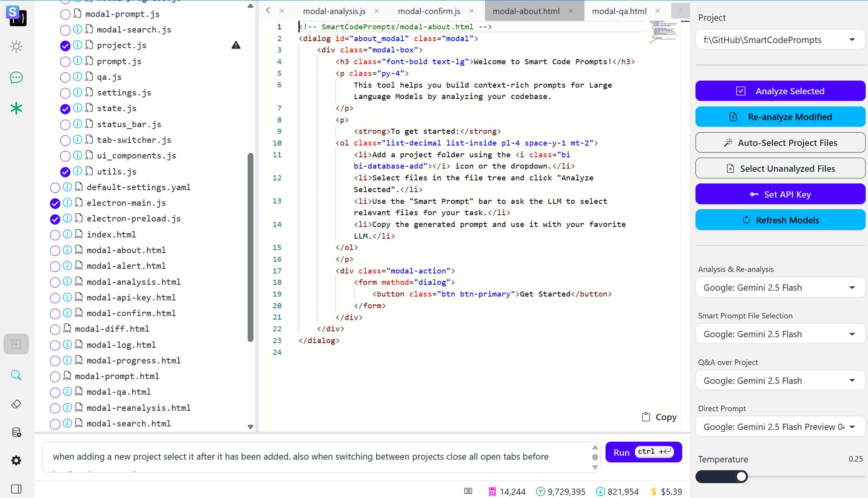Click the database-add icon in the sidebar

[x=16, y=432]
